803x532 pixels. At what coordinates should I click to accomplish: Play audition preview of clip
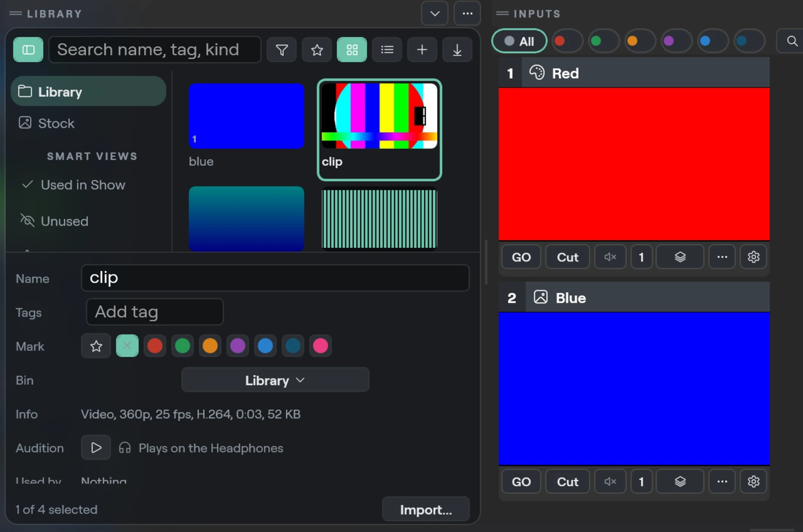click(x=96, y=448)
